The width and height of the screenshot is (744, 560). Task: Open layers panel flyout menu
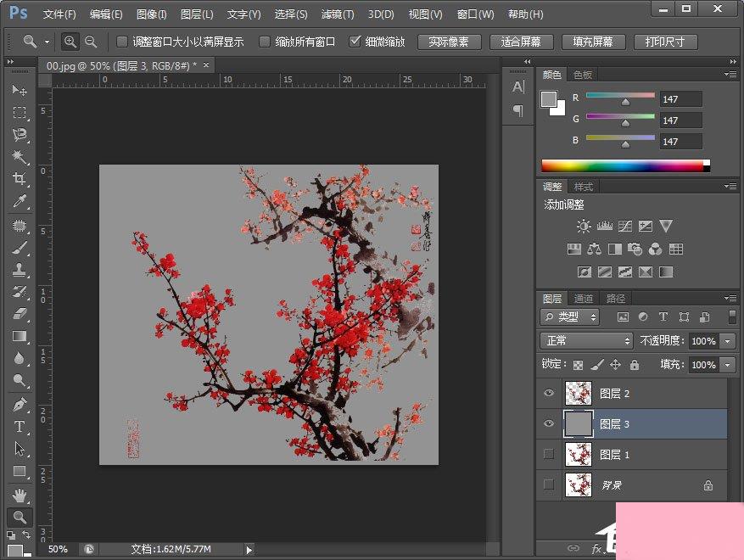(730, 298)
